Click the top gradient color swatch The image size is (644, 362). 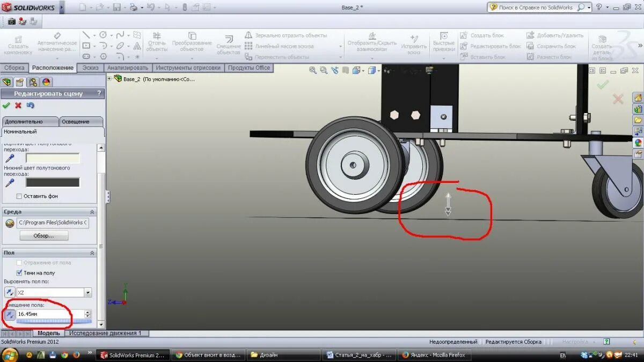(53, 158)
